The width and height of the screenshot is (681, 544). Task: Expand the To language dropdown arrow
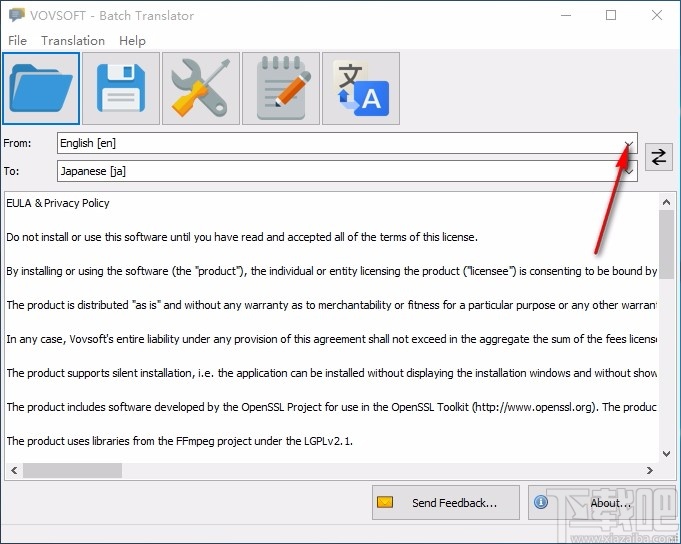628,171
